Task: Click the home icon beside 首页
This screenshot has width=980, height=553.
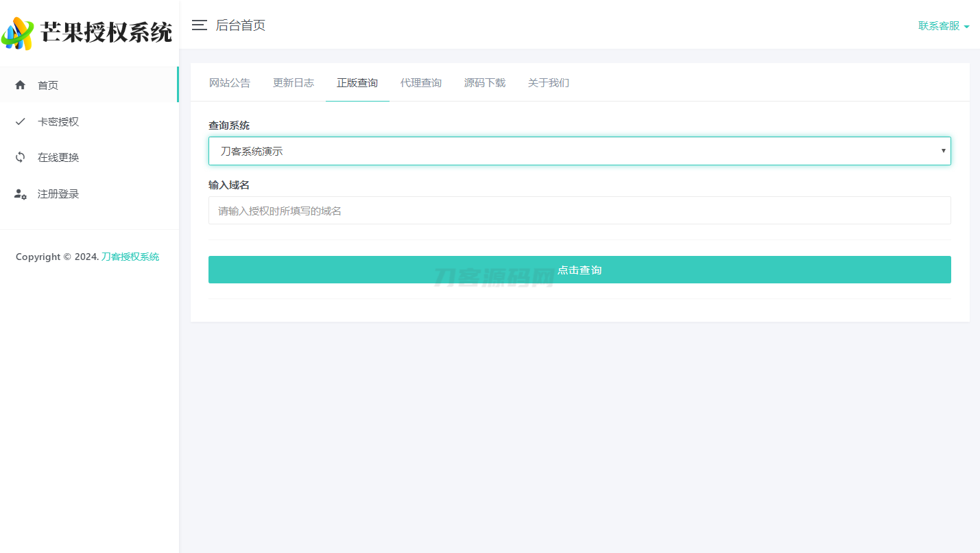Action: pyautogui.click(x=20, y=84)
